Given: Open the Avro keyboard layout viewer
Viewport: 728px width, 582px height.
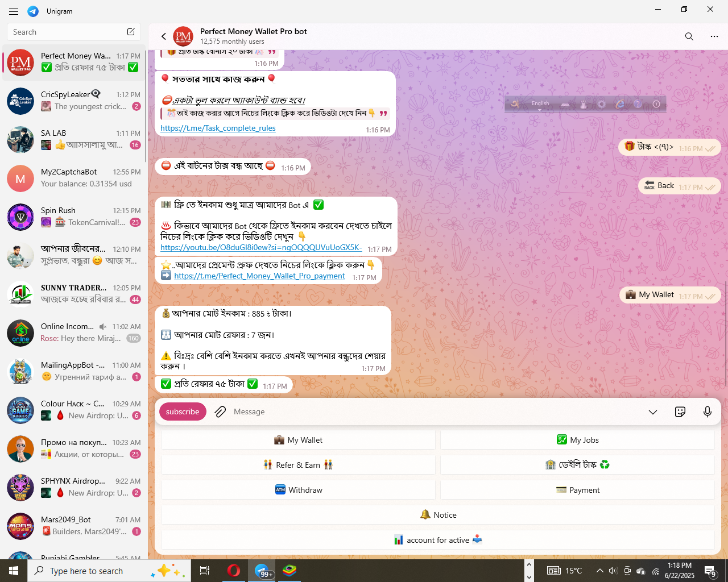Looking at the screenshot, I should pyautogui.click(x=565, y=104).
